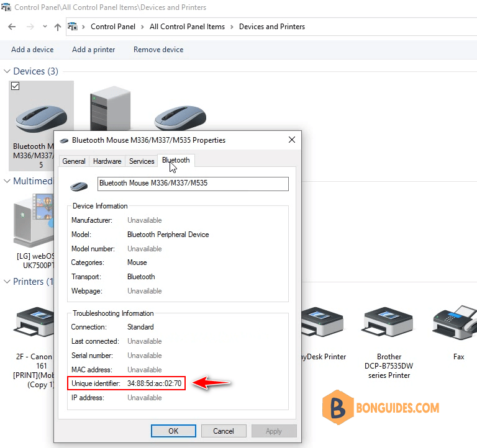Image resolution: width=477 pixels, height=448 pixels.
Task: Select the desktop computer tower device icon
Action: tap(111, 109)
